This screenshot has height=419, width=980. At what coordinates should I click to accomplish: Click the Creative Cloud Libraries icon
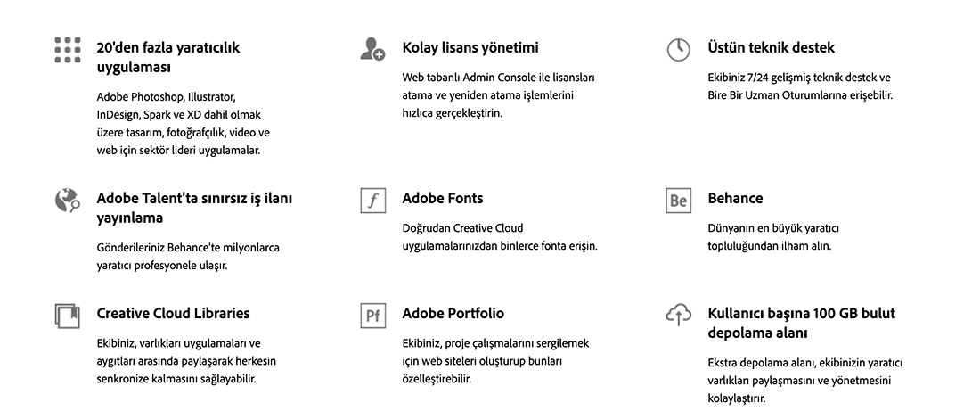(67, 316)
